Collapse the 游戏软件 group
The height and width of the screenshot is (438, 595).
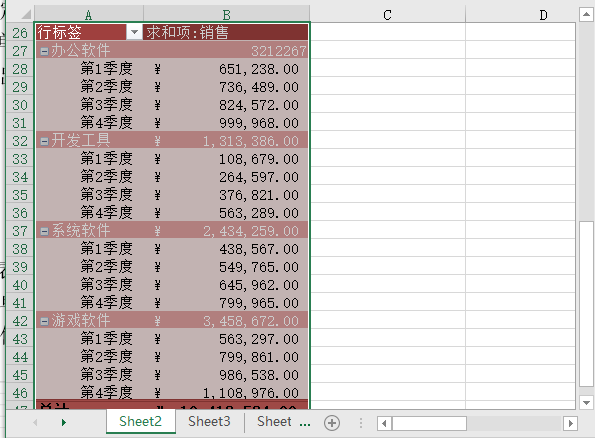[x=44, y=321]
